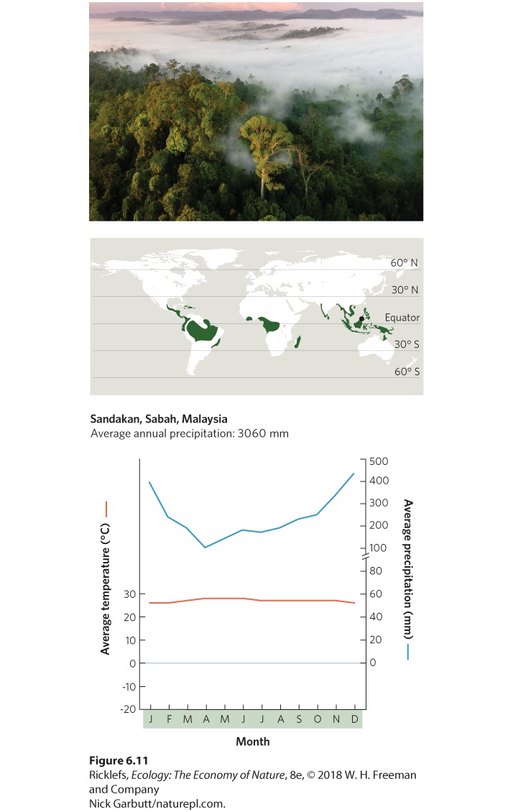This screenshot has height=812, width=513.
Task: Click the Nick Garbutt/naturepl.com credit text
Action: click(157, 803)
